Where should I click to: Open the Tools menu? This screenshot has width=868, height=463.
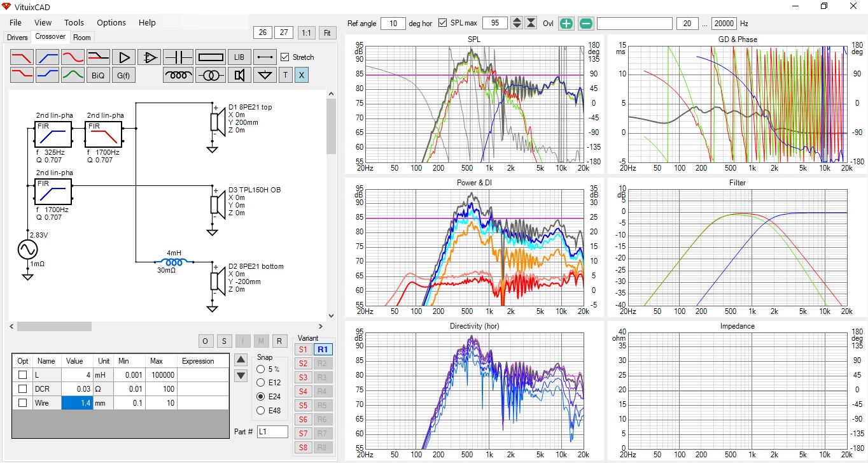point(74,22)
